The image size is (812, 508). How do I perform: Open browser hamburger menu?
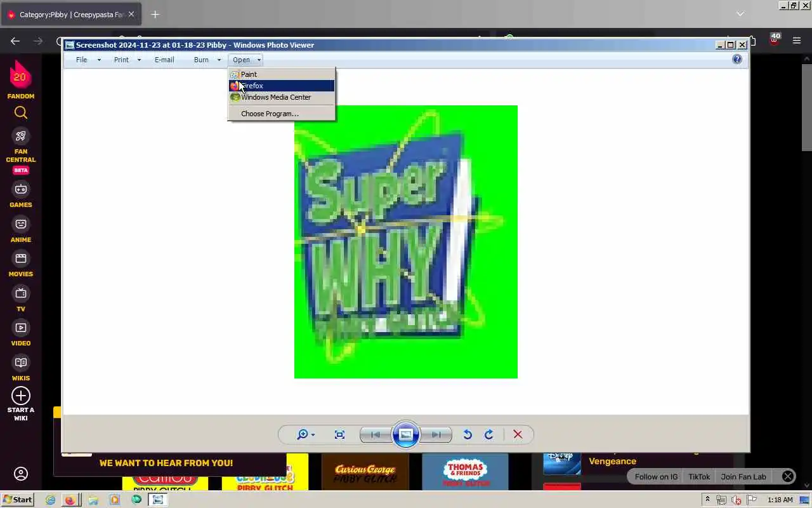point(797,41)
